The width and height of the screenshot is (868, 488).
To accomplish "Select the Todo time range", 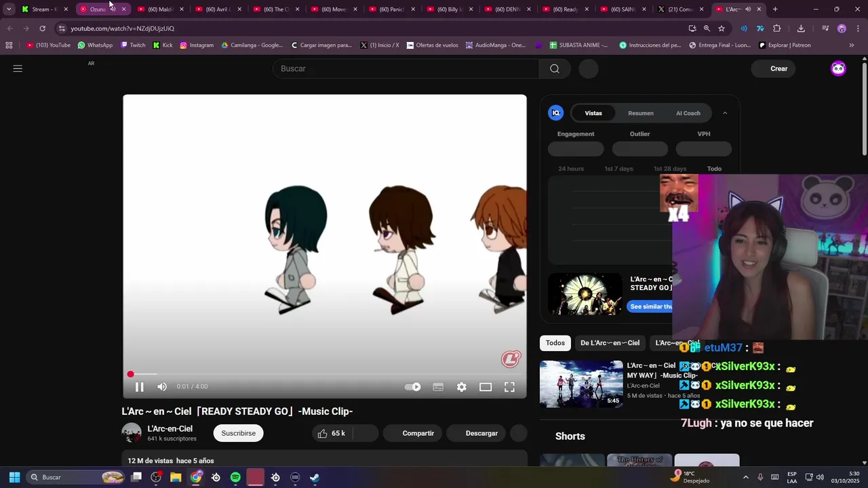I will (x=714, y=169).
